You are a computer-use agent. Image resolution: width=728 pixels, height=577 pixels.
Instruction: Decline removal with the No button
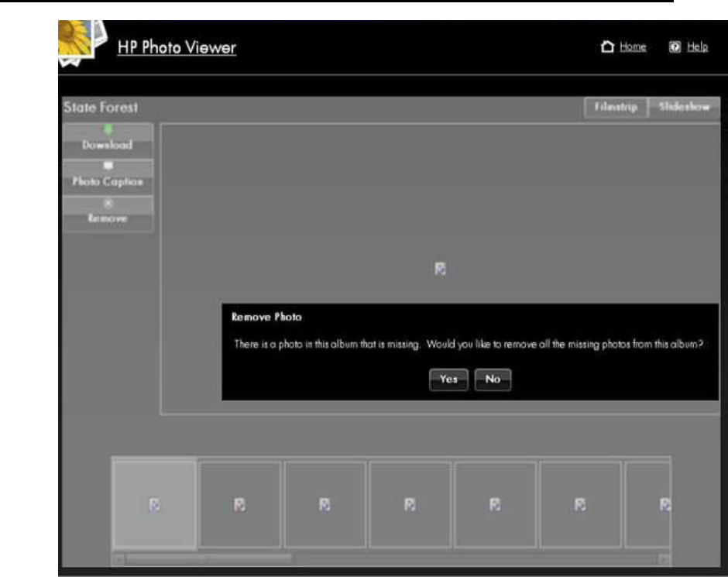pos(493,380)
